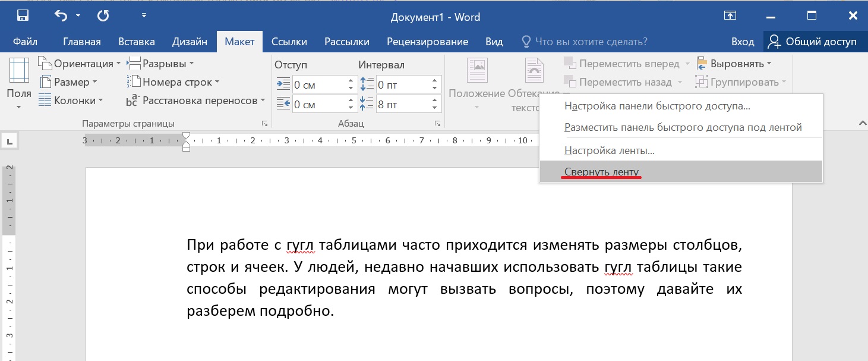Click the Вход sign-in link
Screen dimensions: 868x361
(743, 42)
